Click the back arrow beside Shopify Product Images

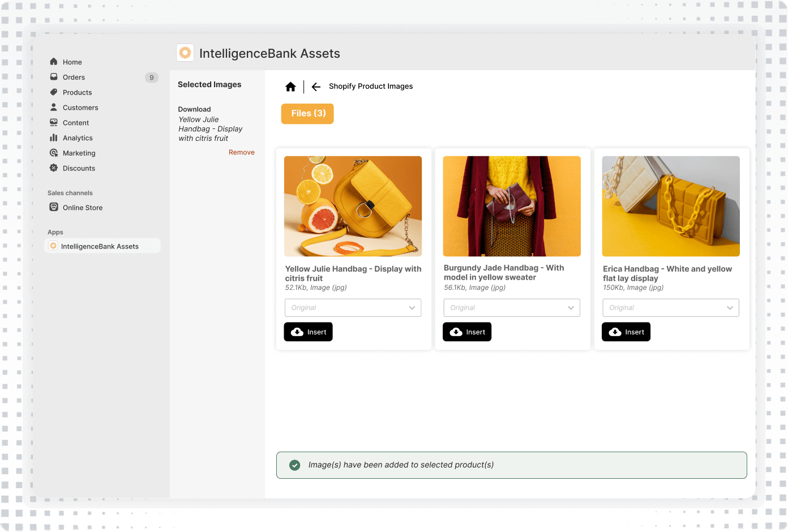pos(316,87)
